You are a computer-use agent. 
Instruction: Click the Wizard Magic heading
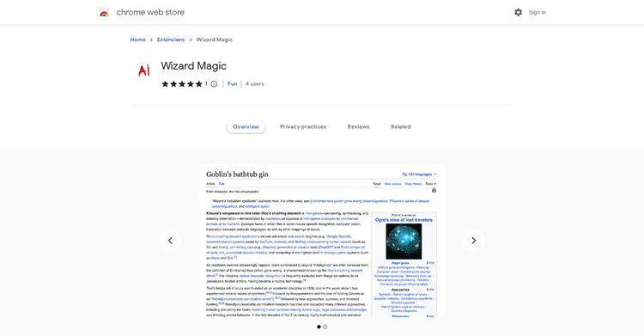click(193, 66)
